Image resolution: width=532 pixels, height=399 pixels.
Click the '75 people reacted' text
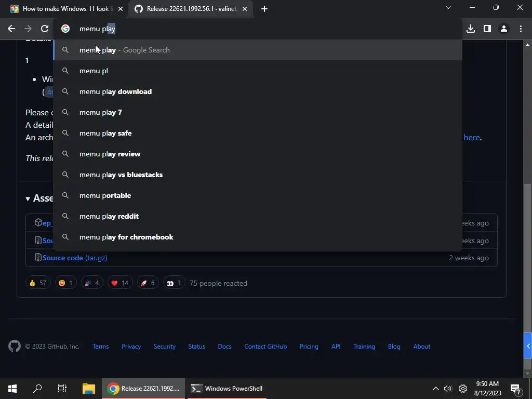[219, 283]
